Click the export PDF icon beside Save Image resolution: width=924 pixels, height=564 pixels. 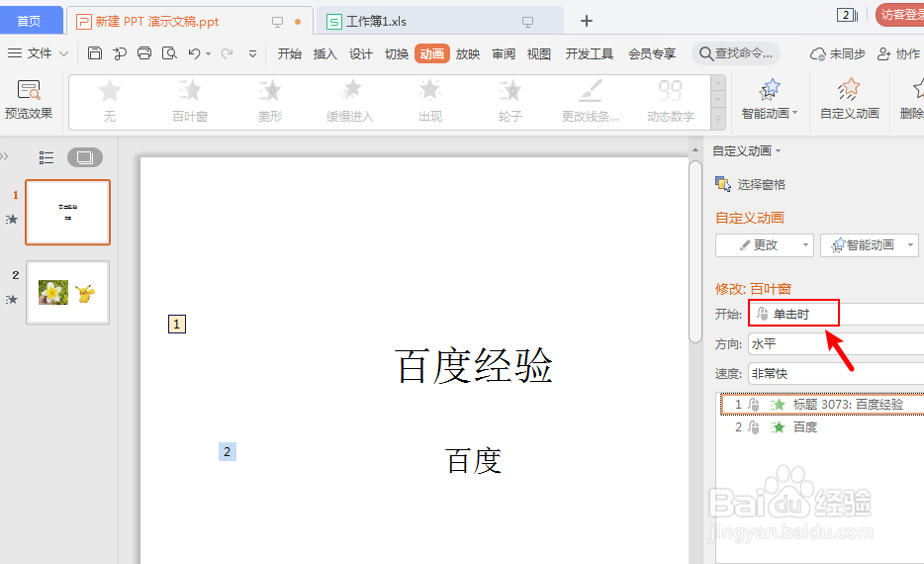click(120, 53)
